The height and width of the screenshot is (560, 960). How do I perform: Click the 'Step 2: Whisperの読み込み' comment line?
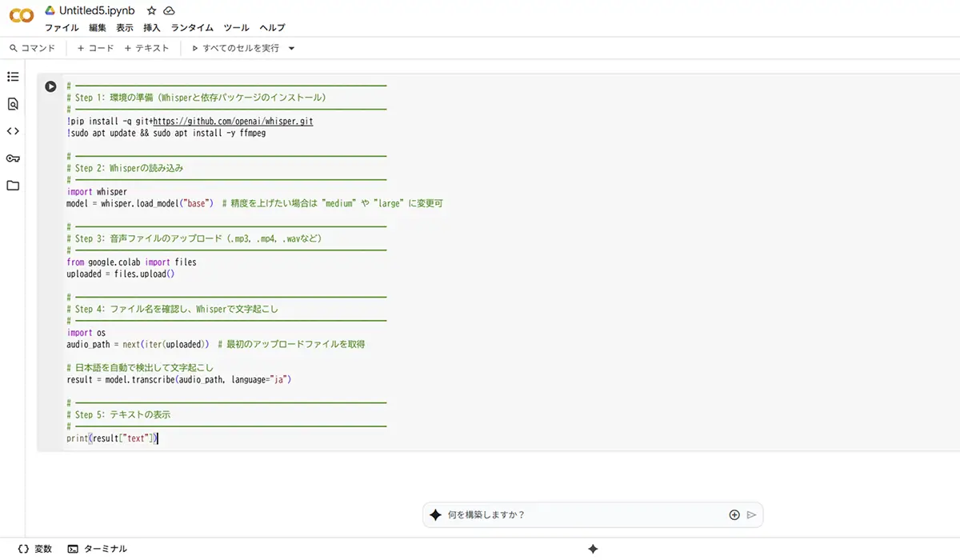[x=126, y=168]
